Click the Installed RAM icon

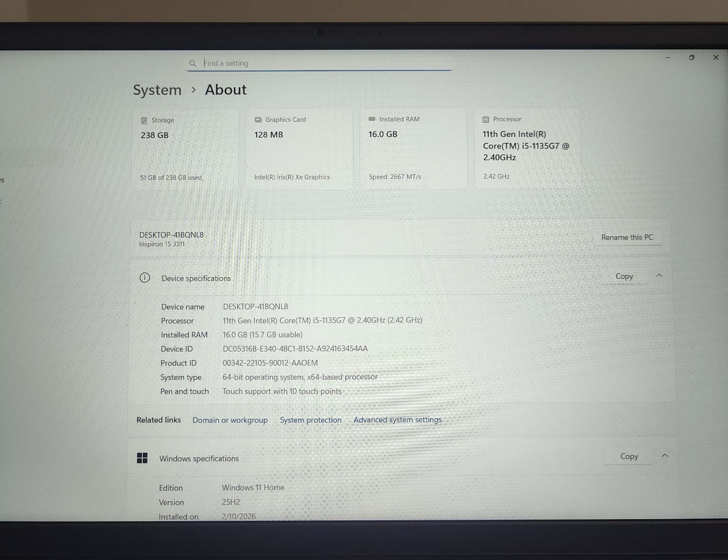click(x=372, y=119)
